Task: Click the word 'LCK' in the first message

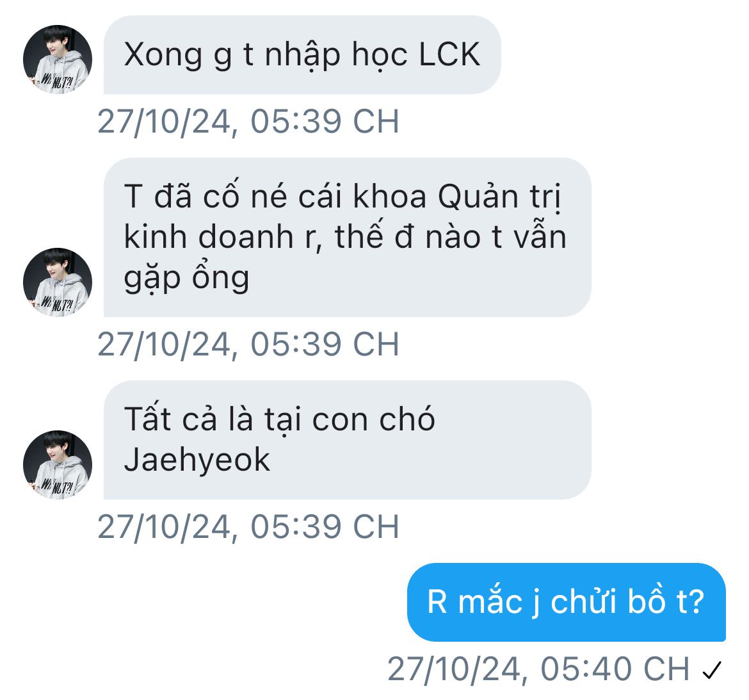Action: [x=449, y=54]
